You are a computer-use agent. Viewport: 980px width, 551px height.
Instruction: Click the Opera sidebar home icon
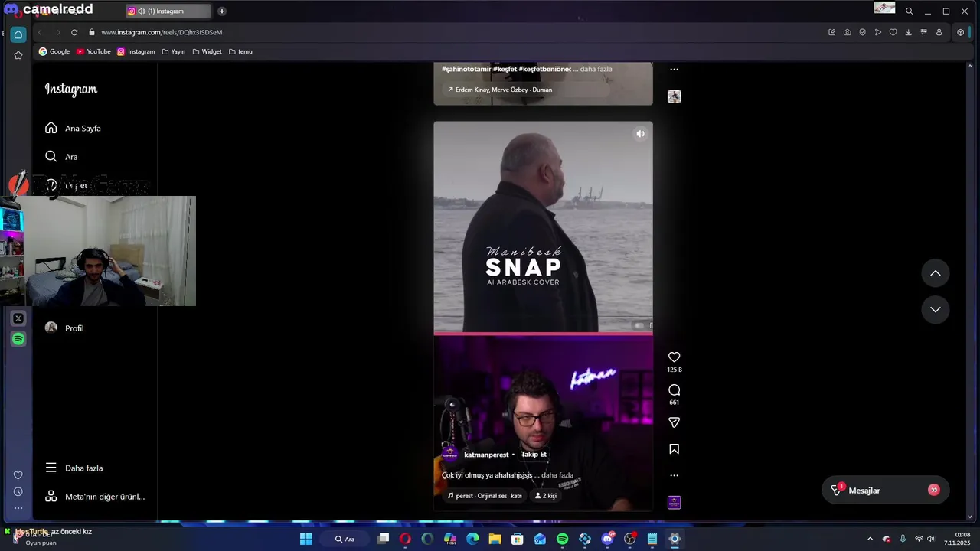pyautogui.click(x=18, y=34)
